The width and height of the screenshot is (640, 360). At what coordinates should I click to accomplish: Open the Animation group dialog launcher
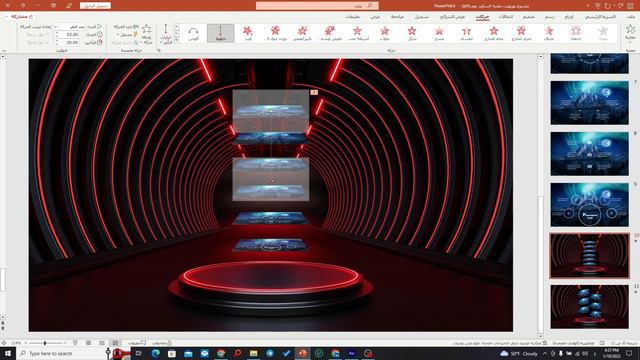(159, 50)
